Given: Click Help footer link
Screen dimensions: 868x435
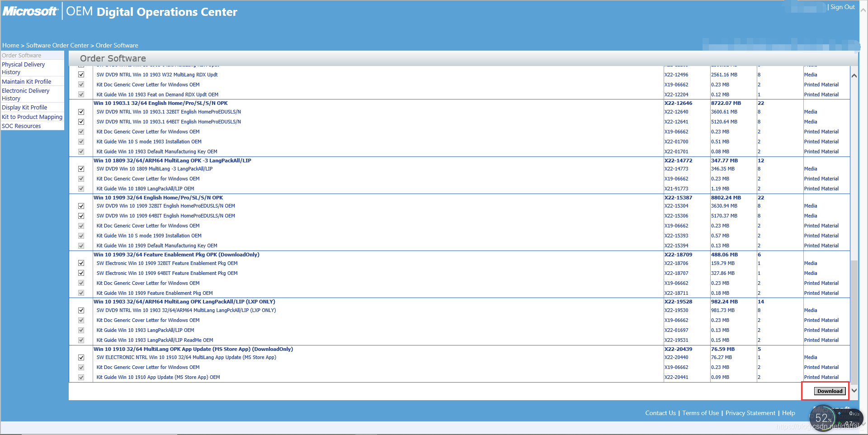Looking at the screenshot, I should (x=788, y=413).
